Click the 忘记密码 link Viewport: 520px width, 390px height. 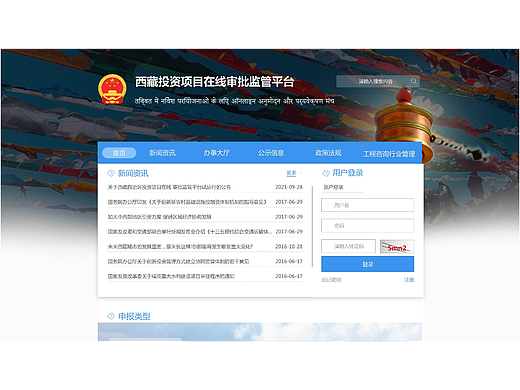331,280
